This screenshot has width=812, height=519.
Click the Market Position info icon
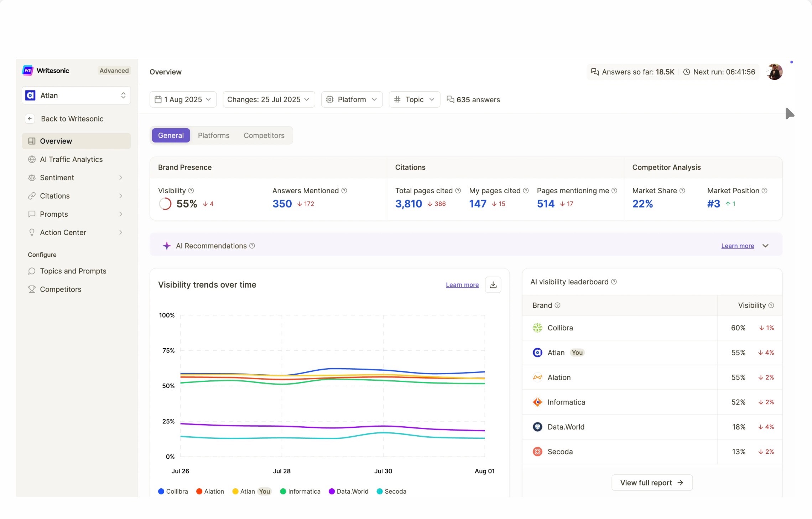(x=765, y=191)
